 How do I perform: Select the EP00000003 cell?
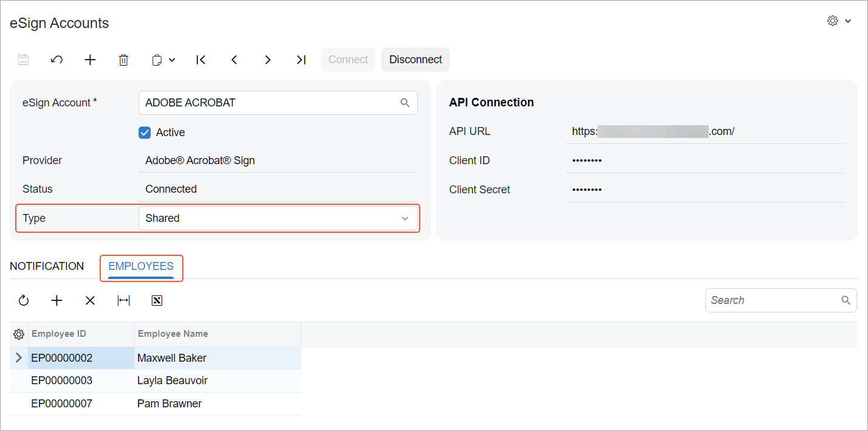click(x=81, y=381)
